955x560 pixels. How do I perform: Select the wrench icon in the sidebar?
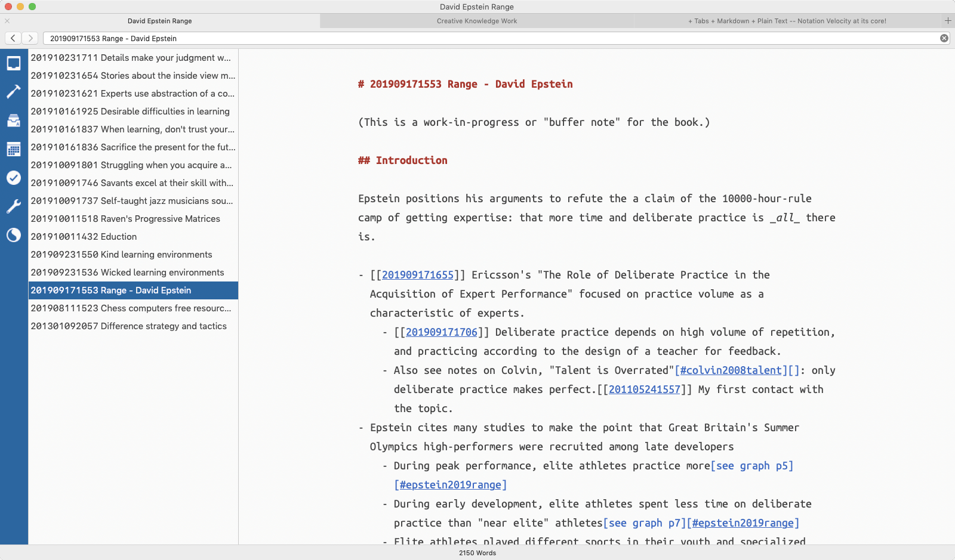coord(14,206)
